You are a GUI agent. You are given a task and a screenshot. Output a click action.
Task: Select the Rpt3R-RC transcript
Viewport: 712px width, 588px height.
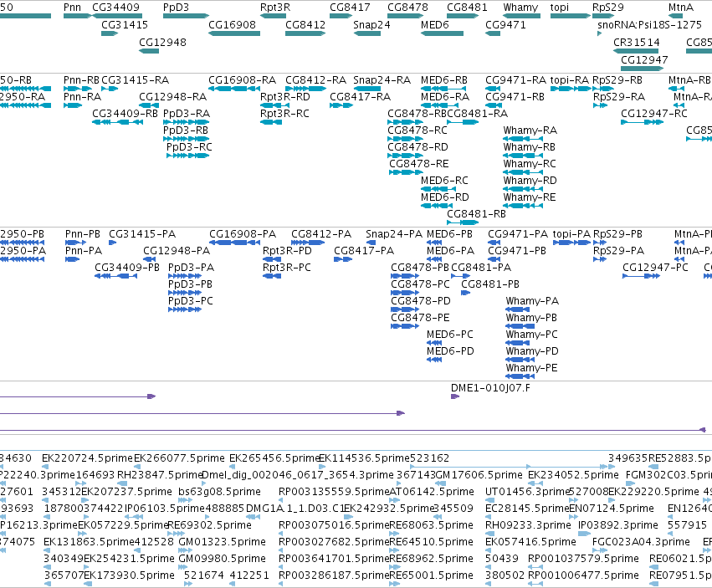[x=271, y=122]
